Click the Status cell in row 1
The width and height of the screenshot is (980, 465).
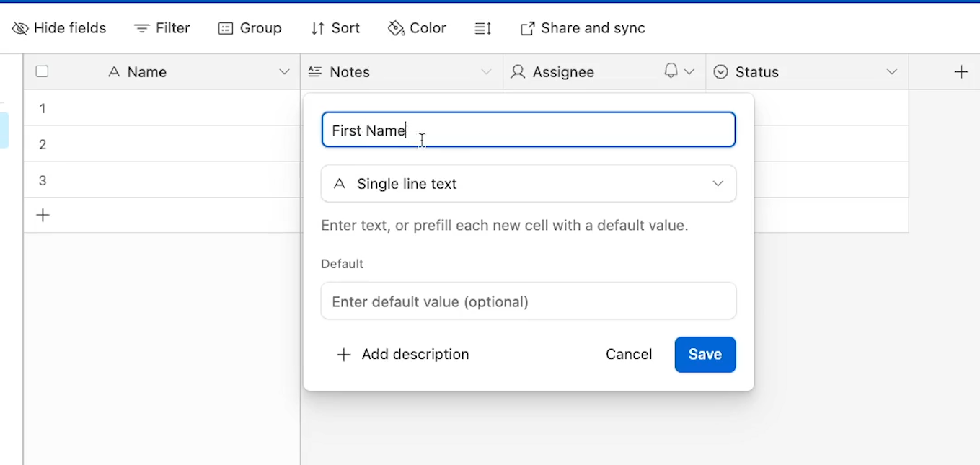point(831,108)
